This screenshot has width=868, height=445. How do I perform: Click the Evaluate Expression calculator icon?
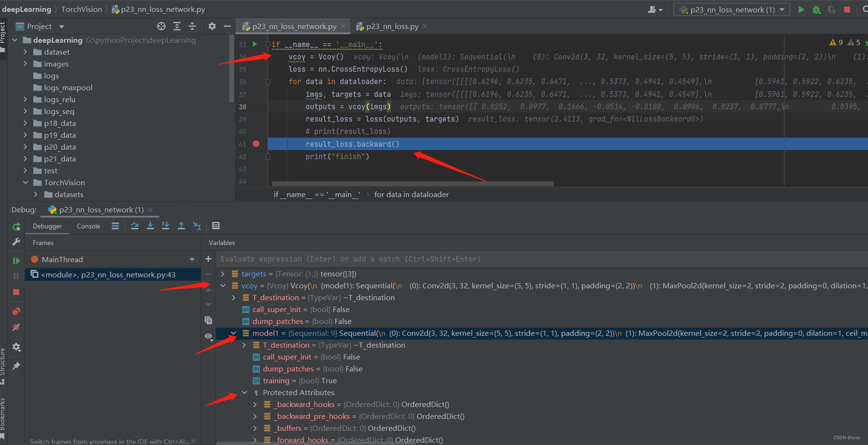(216, 226)
